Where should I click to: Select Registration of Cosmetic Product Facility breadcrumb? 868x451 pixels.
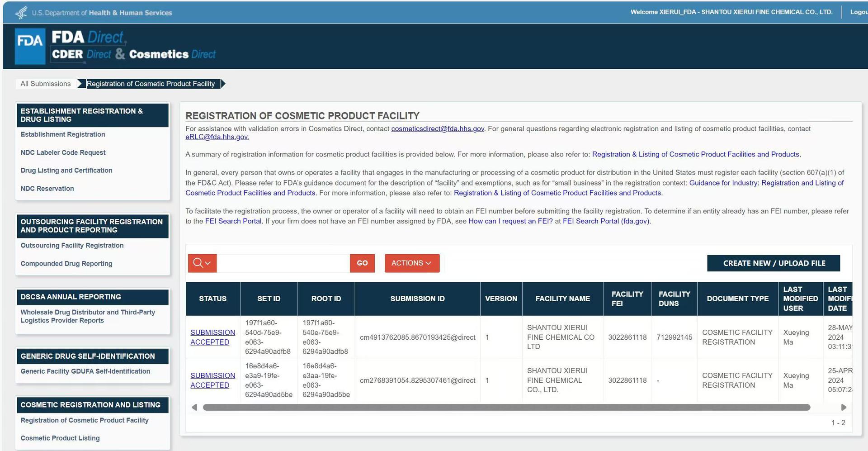tap(151, 84)
